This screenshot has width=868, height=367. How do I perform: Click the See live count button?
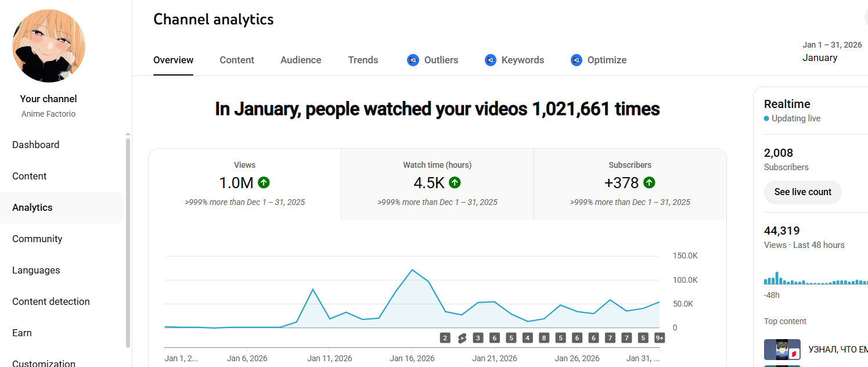(x=802, y=192)
